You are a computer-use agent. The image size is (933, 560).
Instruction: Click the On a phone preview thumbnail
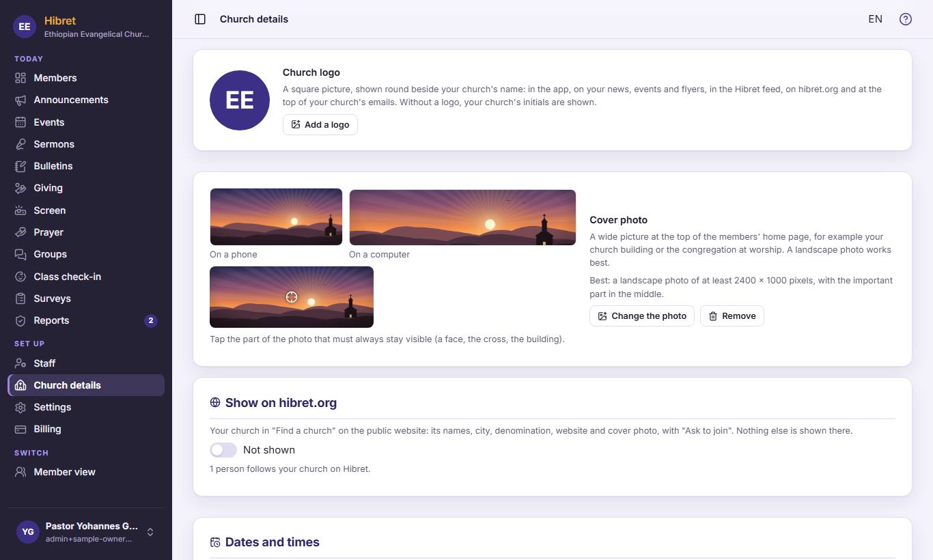276,216
